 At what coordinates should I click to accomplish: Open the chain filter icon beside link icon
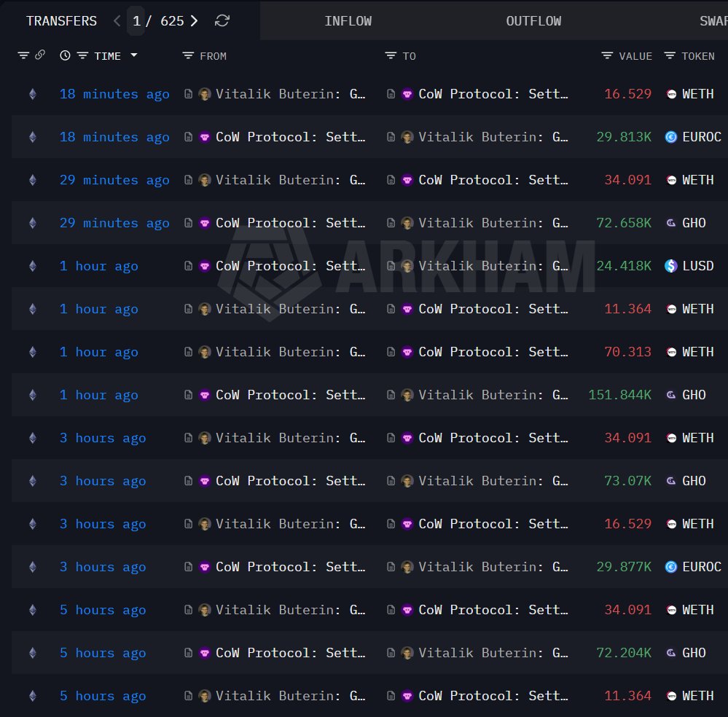coord(23,55)
